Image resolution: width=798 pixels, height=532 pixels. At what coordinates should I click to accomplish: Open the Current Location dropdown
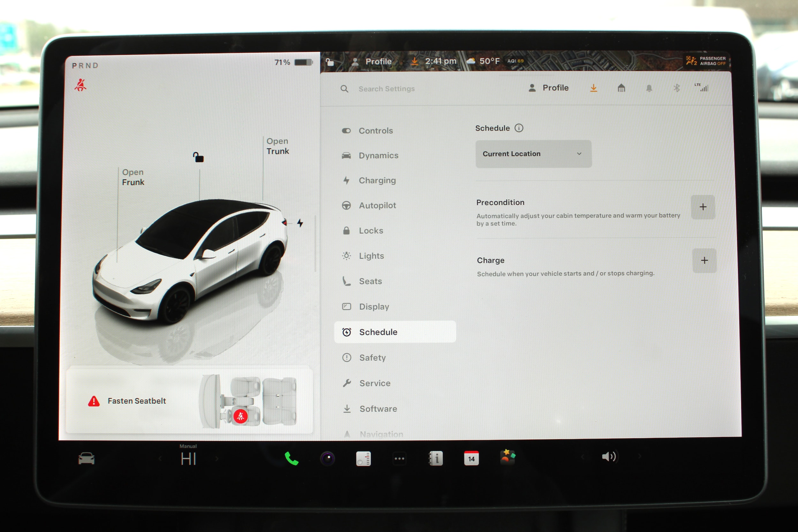coord(533,154)
